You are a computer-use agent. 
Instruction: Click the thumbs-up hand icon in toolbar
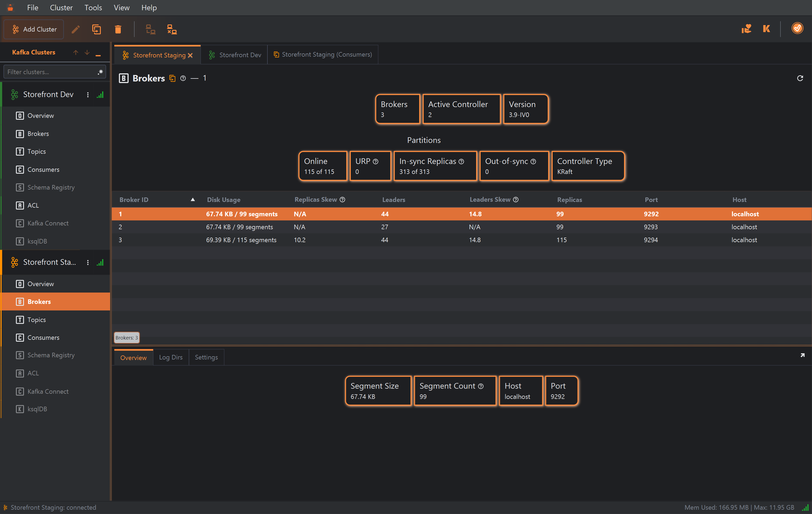point(746,29)
